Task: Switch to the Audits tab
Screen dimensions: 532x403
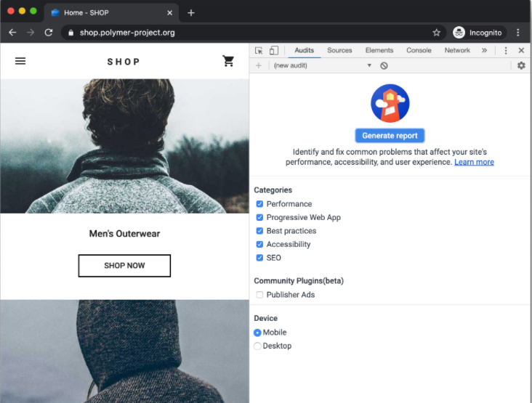Action: (x=304, y=51)
